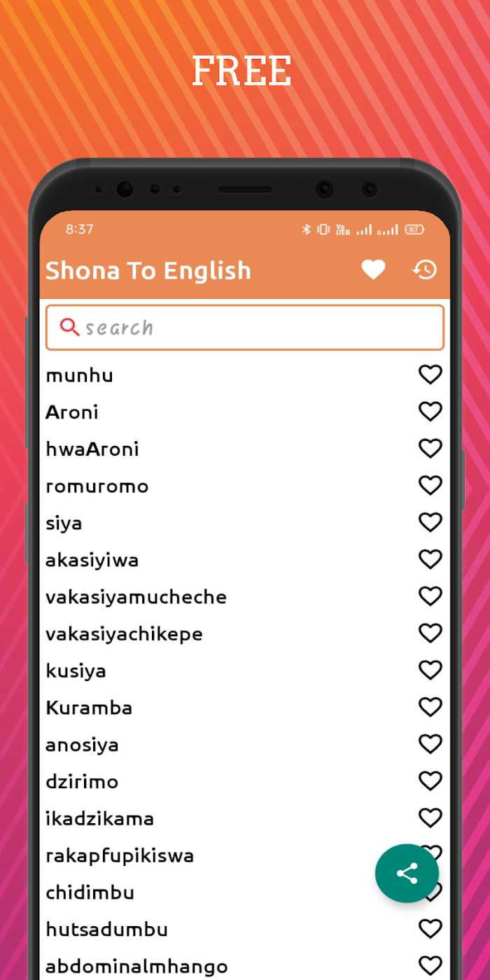This screenshot has width=490, height=980.
Task: Tap heart beside abdominalmhango
Action: coord(430,966)
